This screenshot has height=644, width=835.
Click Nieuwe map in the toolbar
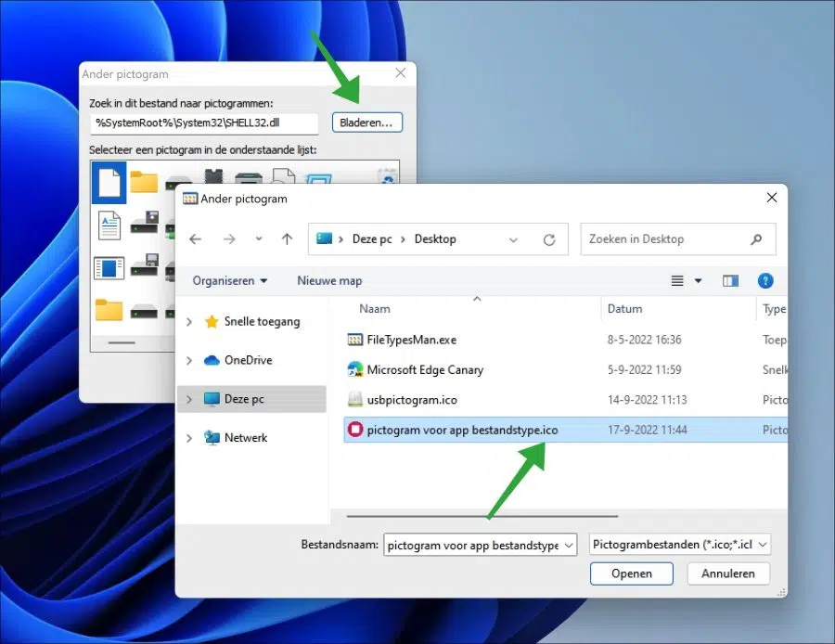click(x=329, y=281)
